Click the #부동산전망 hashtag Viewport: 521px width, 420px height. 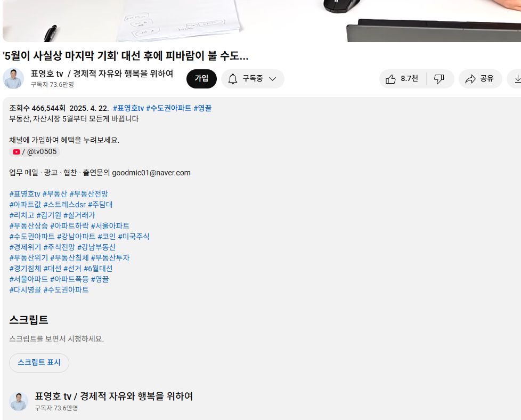[x=89, y=194]
